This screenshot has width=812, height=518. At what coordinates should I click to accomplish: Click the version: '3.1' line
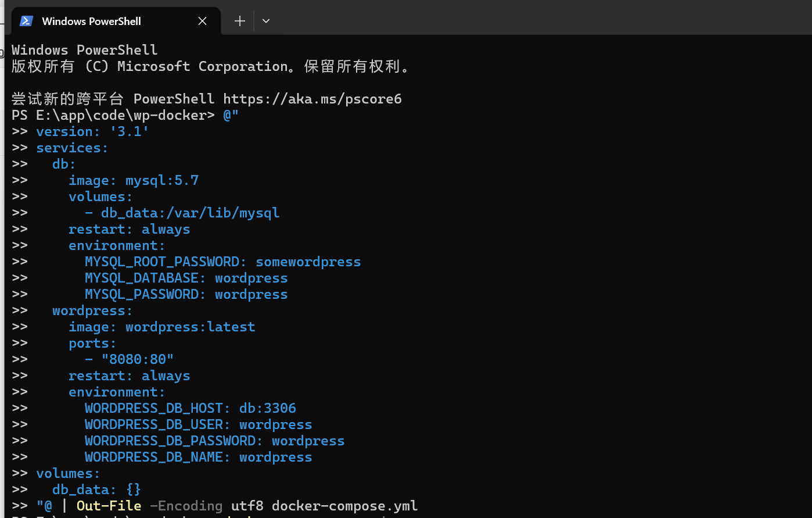point(92,131)
